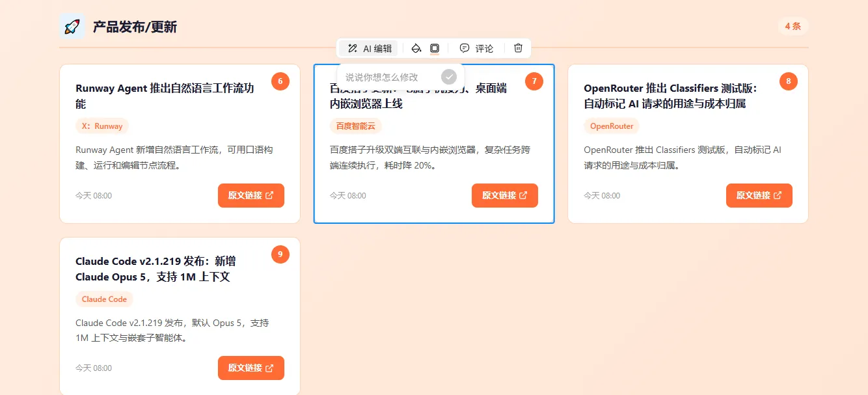Select the fill color bucket icon
The height and width of the screenshot is (395, 868).
coord(416,48)
